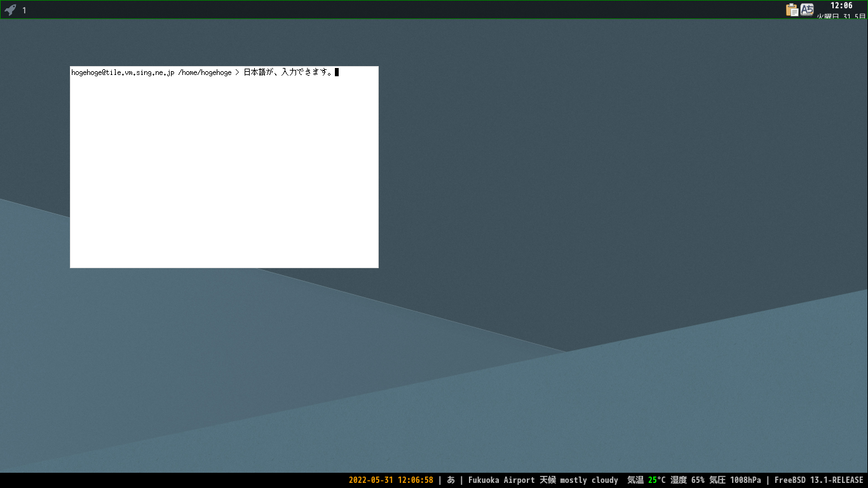The height and width of the screenshot is (488, 868).
Task: Select workspace 1 in top panel
Action: click(x=24, y=10)
